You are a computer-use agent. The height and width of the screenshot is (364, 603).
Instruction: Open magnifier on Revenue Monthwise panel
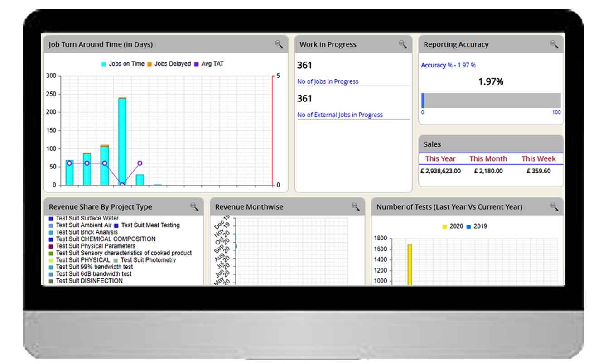pyautogui.click(x=356, y=207)
